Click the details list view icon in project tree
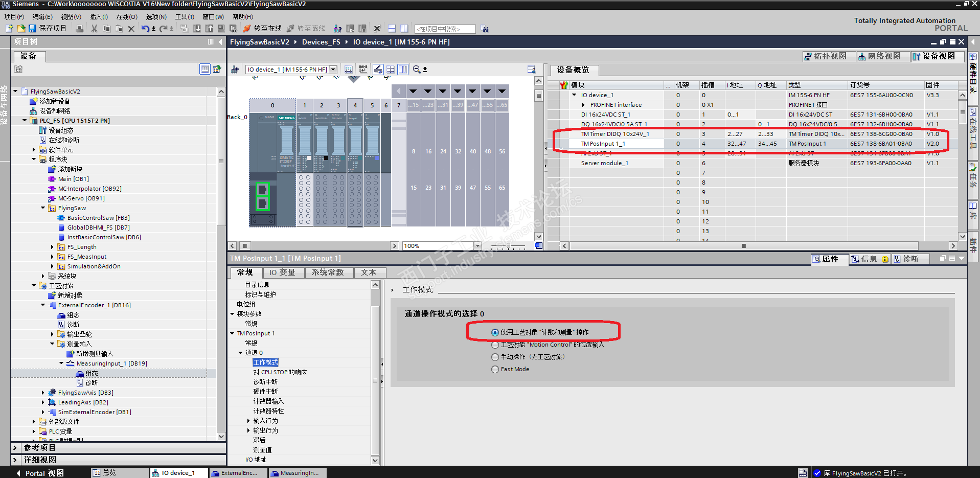Screen dimensions: 980x478 pos(204,69)
